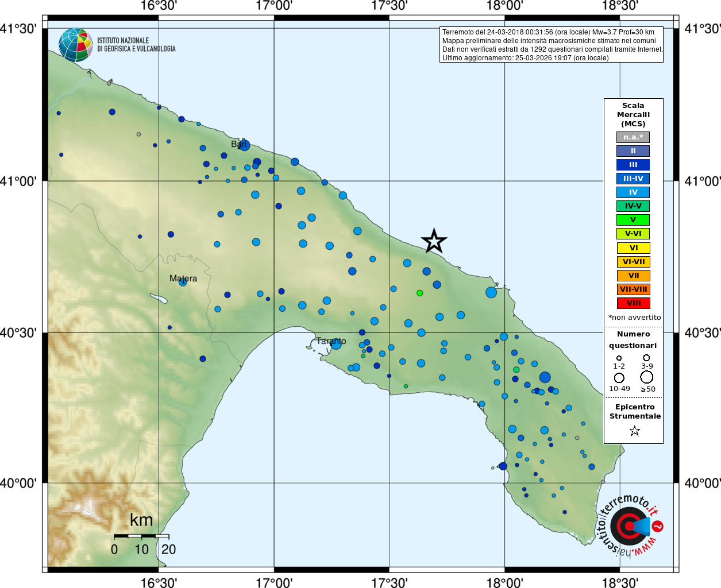Select the VII-VIII intensity swatch

pos(633,289)
